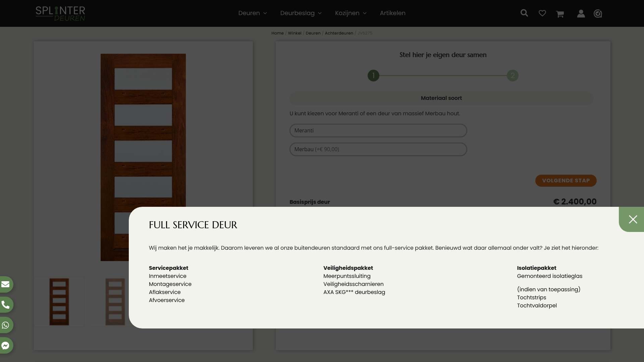
Task: Click the 'Gemonteerd isolatieglas' text
Action: click(550, 276)
